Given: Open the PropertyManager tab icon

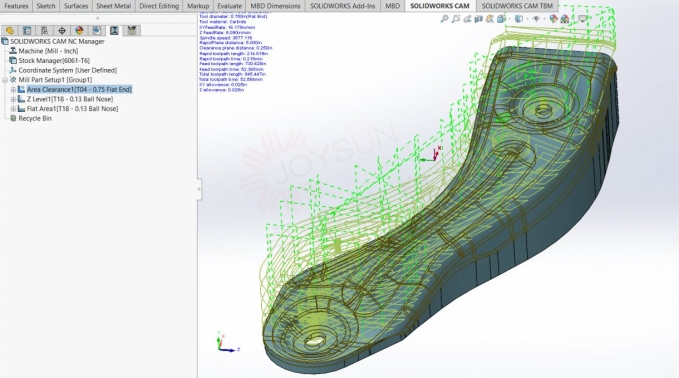Looking at the screenshot, I should click(27, 30).
